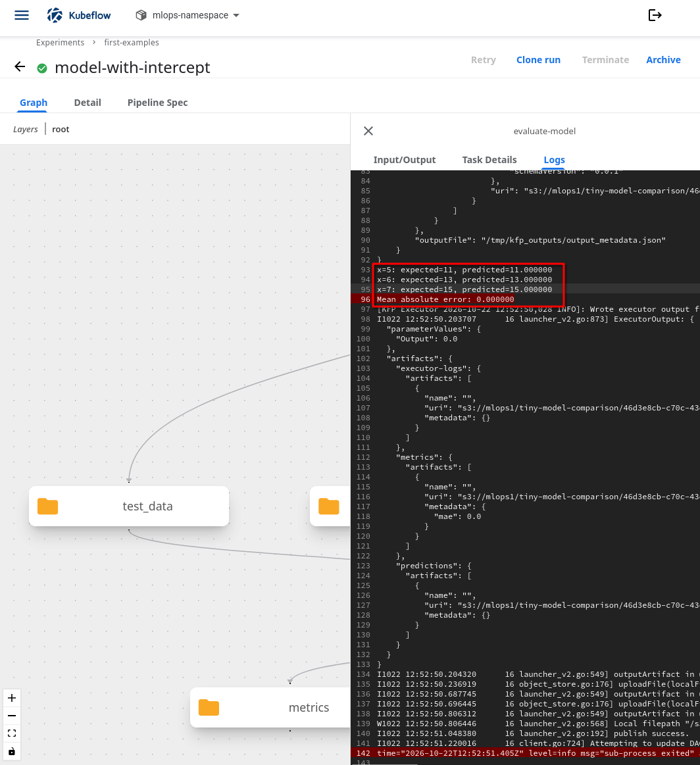Archive this run
This screenshot has width=700, height=765.
pyautogui.click(x=663, y=59)
